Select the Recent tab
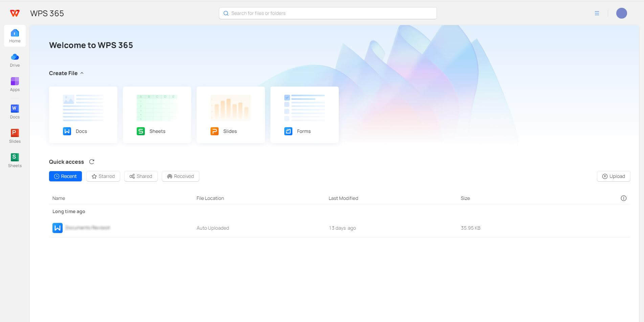This screenshot has height=322, width=644. tap(65, 176)
